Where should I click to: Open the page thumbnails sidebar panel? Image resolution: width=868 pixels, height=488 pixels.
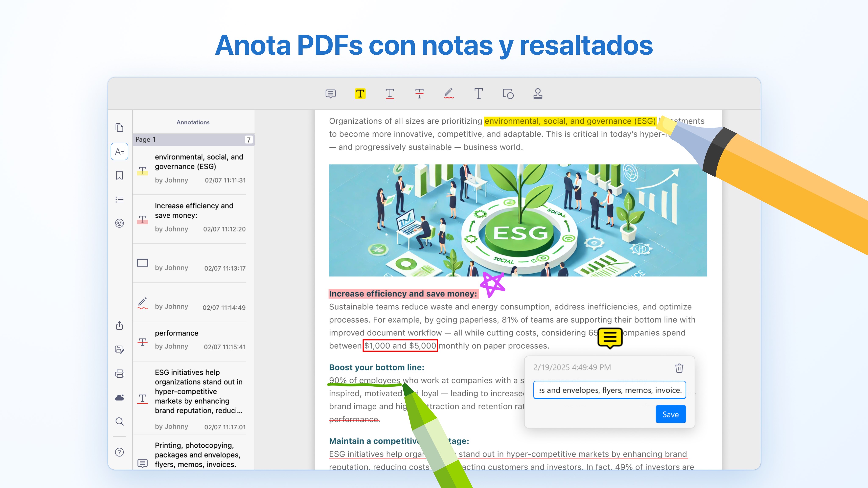pos(119,127)
